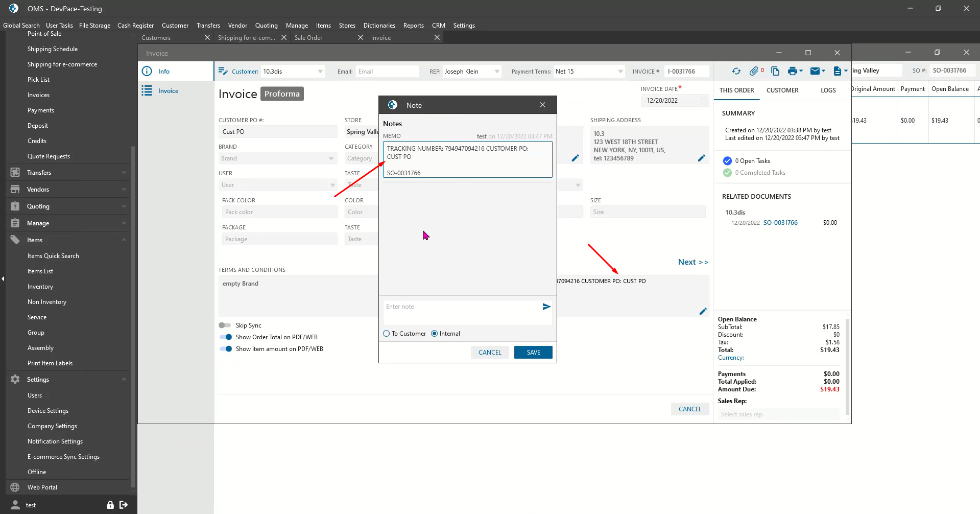
Task: Collapse the Items section in sidebar
Action: 124,240
